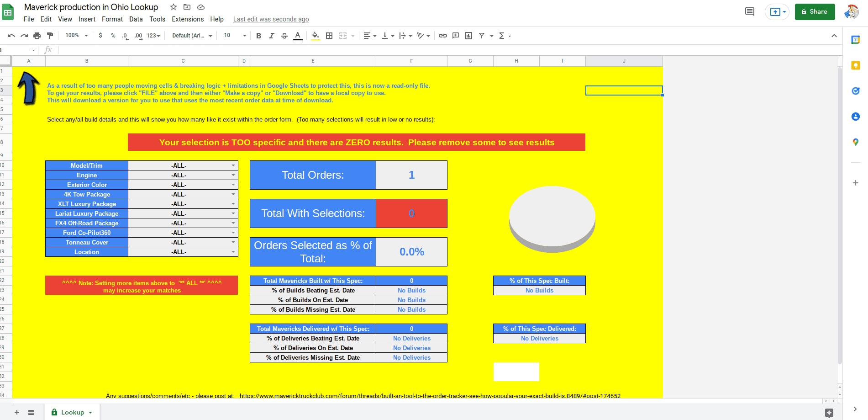This screenshot has width=868, height=420.
Task: Toggle Bold formatting
Action: point(258,36)
